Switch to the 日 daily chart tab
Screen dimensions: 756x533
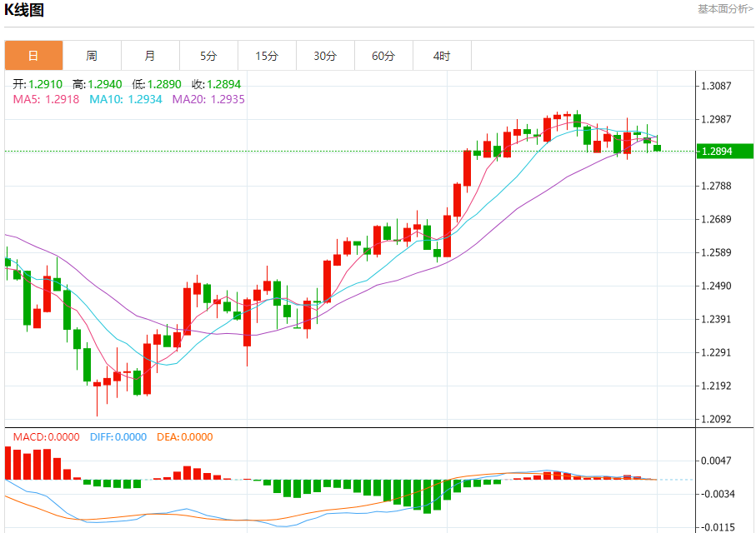pos(33,56)
